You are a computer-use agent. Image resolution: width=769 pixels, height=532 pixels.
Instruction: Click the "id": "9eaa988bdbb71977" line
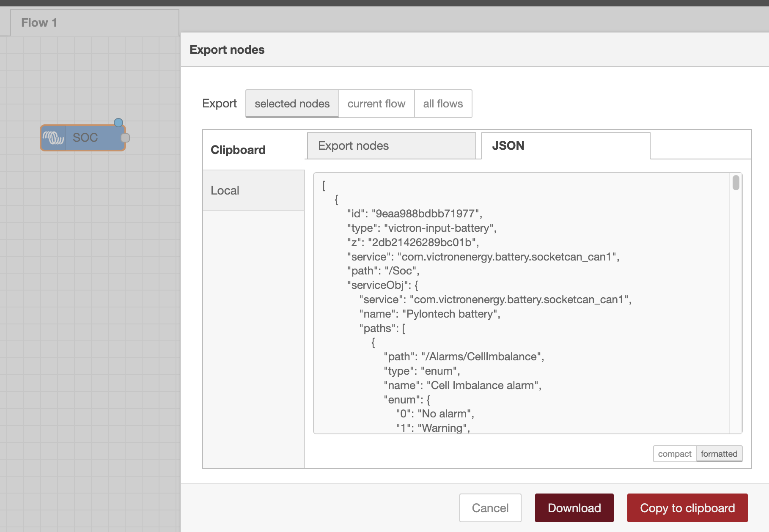tap(415, 214)
